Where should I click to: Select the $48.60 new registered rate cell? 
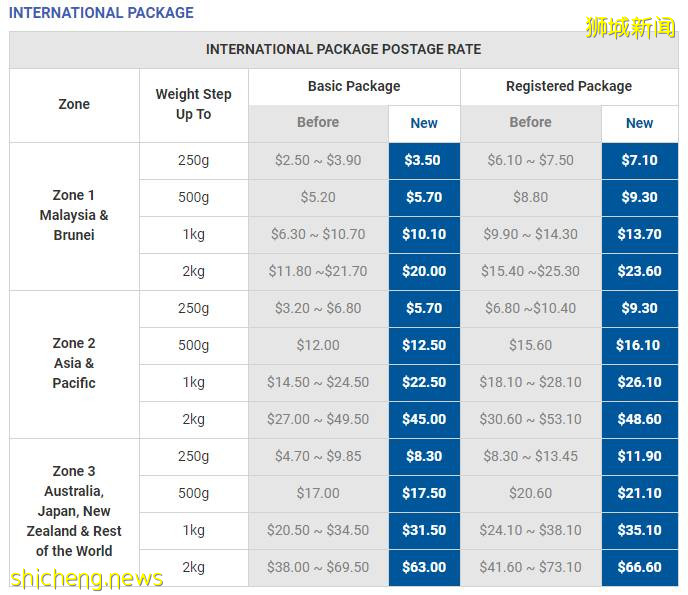[x=639, y=419]
